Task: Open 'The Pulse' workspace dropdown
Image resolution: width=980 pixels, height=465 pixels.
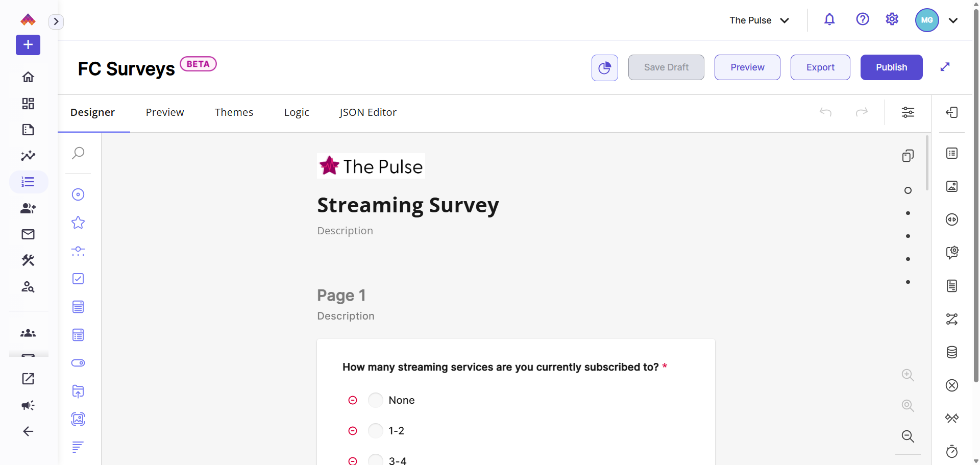Action: click(759, 20)
